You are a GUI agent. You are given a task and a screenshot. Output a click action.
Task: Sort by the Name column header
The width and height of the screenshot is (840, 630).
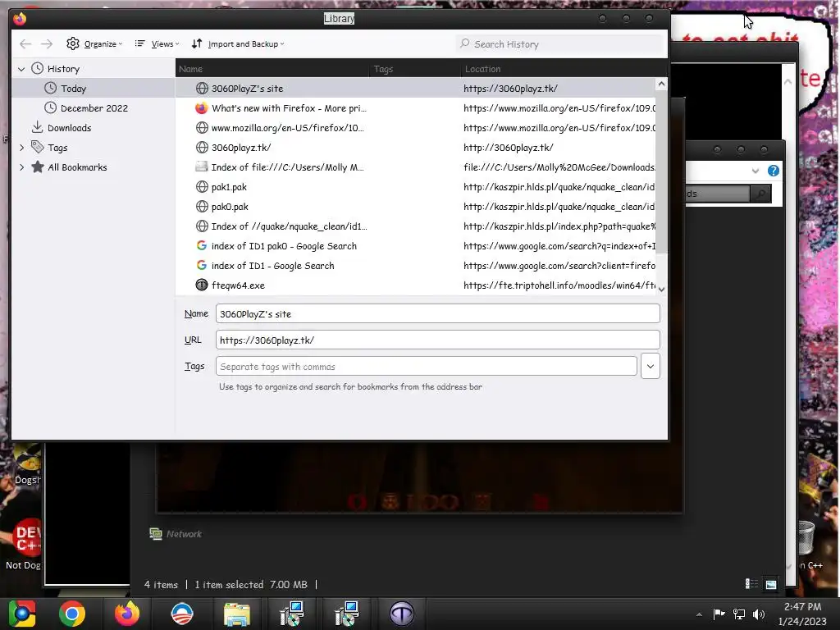(272, 69)
